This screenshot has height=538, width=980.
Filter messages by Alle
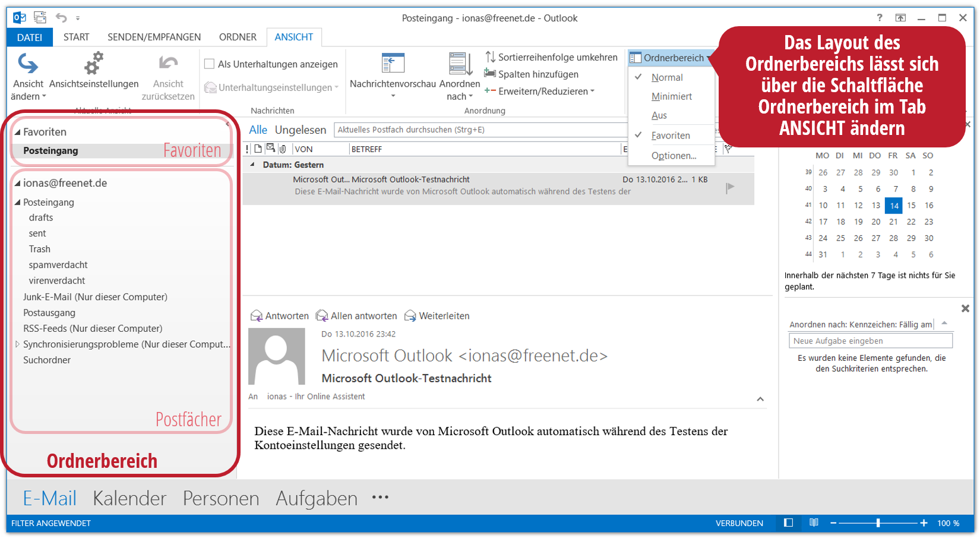point(258,130)
